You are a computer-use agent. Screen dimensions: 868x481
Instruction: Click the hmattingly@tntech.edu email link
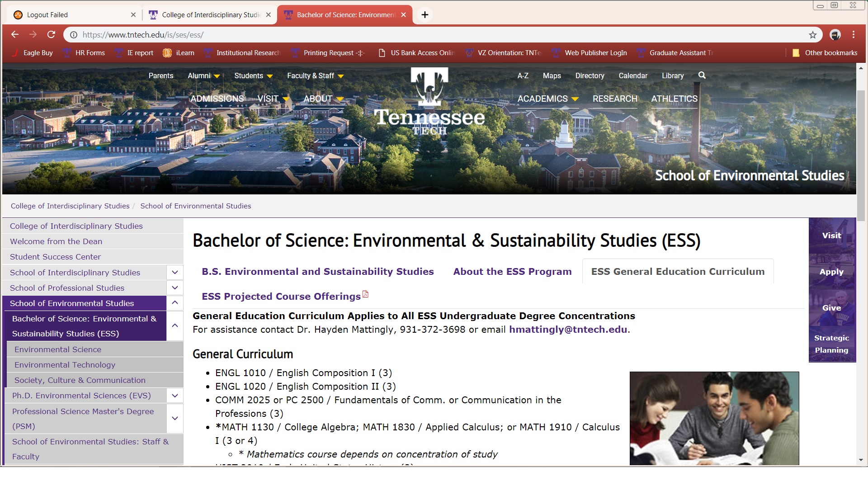coord(568,330)
